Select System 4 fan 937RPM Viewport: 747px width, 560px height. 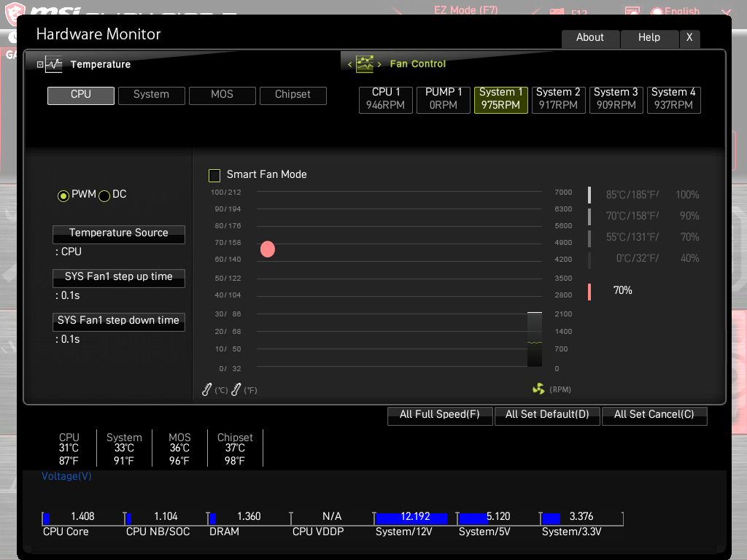673,99
